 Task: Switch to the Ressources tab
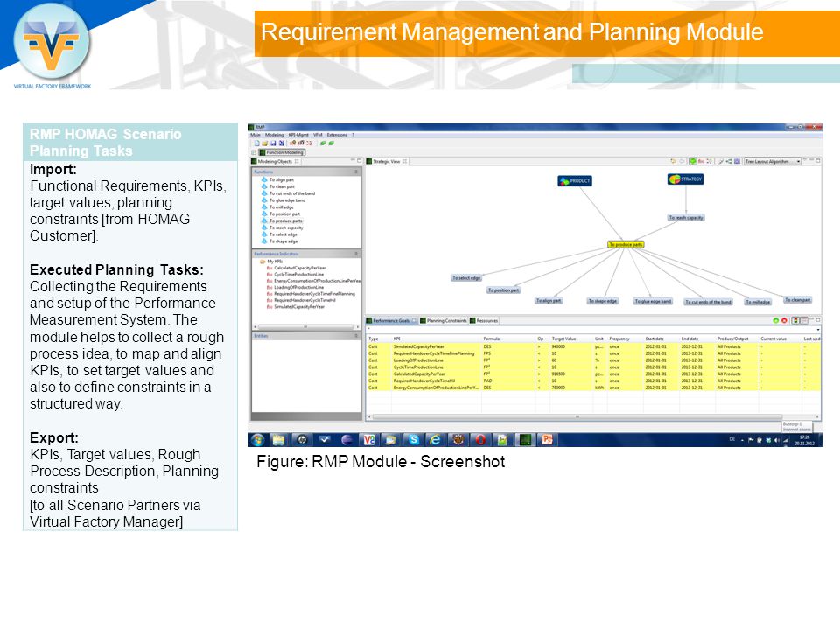484,320
